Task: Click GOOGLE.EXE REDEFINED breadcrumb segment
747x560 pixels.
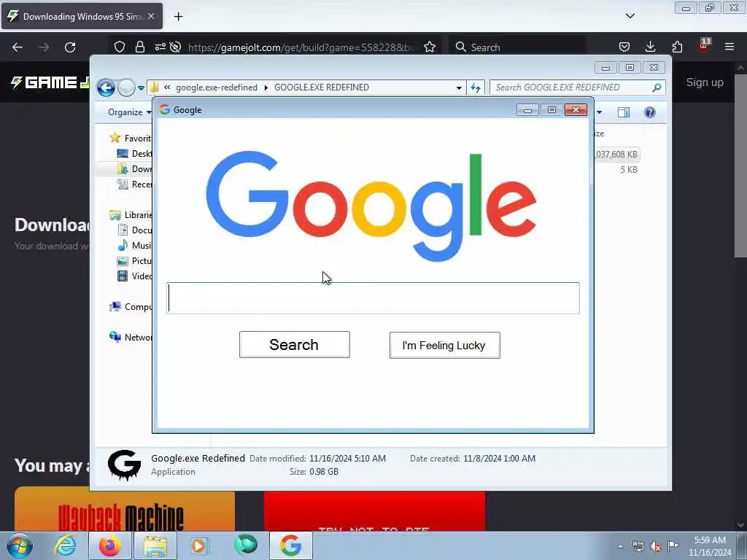Action: click(x=322, y=87)
